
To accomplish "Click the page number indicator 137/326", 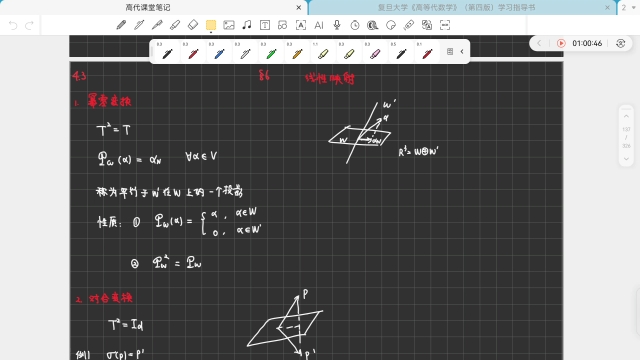I will [626, 138].
